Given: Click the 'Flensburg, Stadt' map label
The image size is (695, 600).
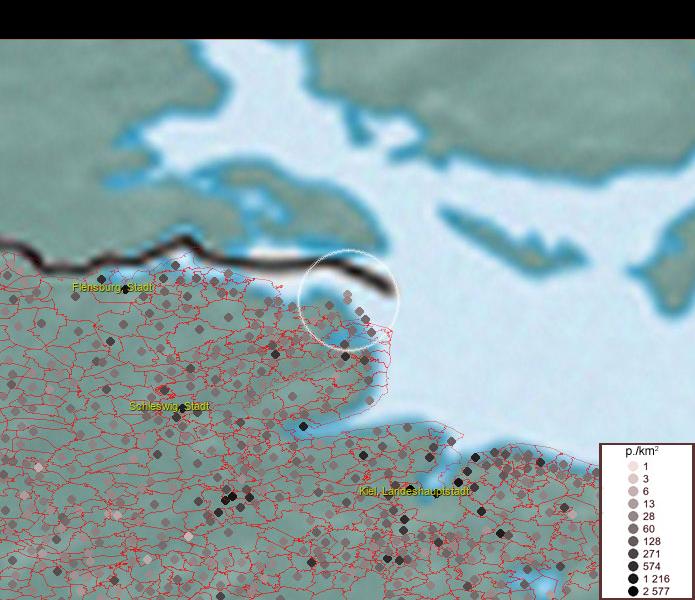Looking at the screenshot, I should [113, 287].
